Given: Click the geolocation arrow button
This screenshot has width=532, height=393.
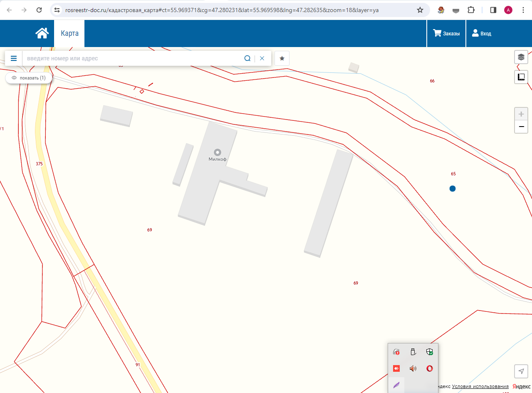Looking at the screenshot, I should 521,371.
